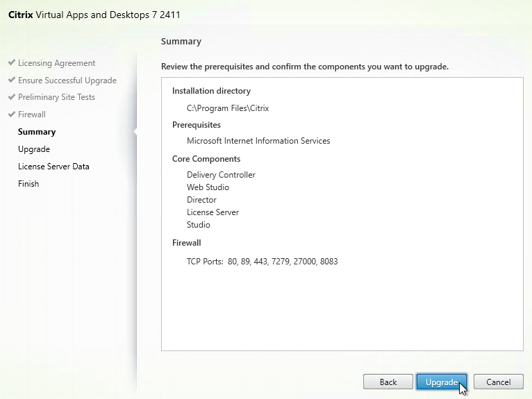
Task: Select the Upgrade step in sidebar
Action: (x=34, y=149)
